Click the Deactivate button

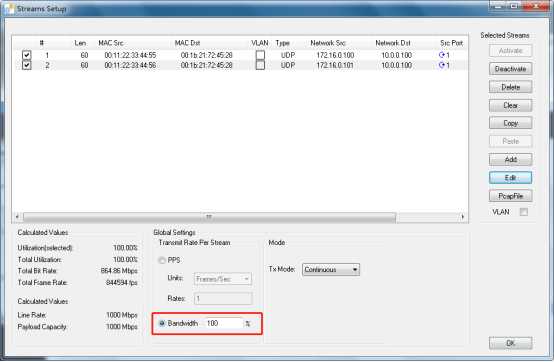pos(511,69)
